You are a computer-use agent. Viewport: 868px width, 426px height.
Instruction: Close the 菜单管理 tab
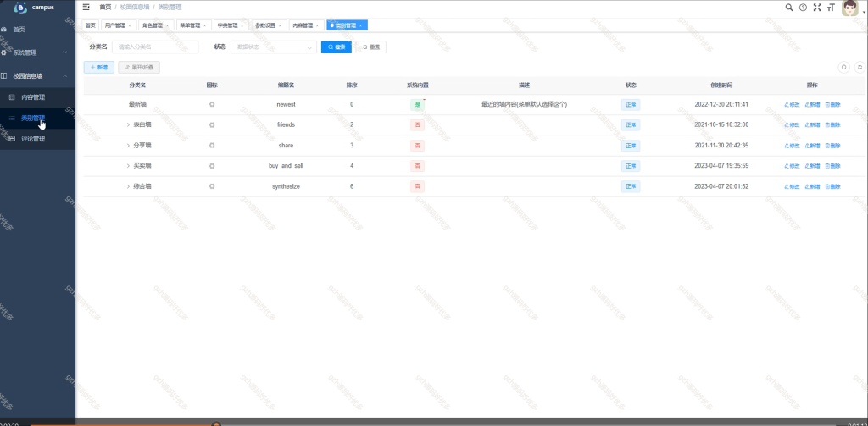click(204, 25)
